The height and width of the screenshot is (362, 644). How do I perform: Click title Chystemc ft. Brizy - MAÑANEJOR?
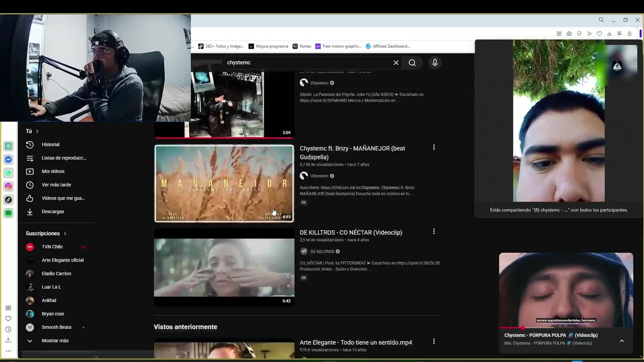click(x=352, y=152)
